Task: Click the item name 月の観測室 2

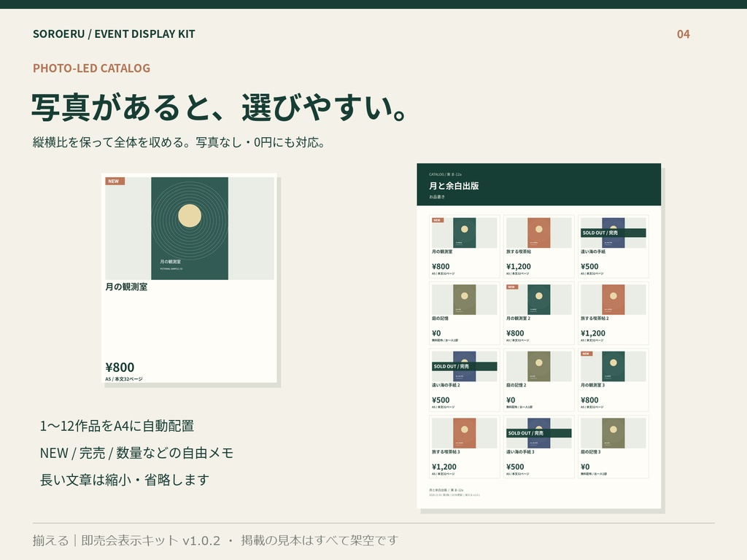Action: coord(519,318)
